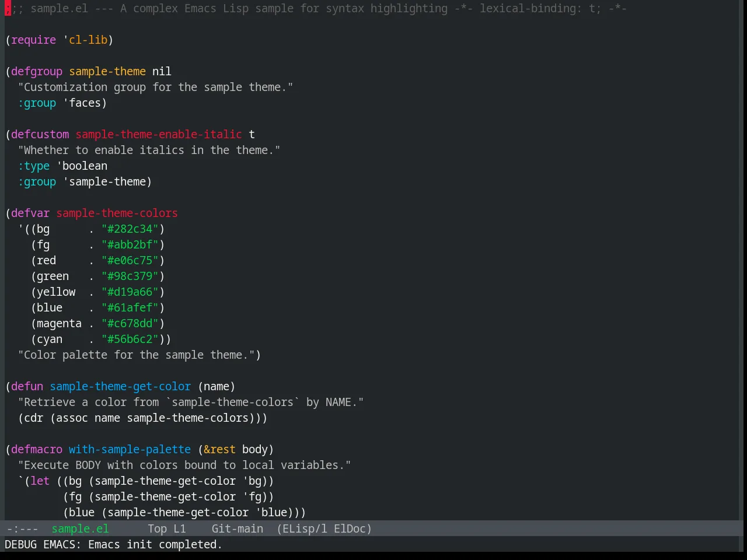Viewport: 747px width, 560px height.
Task: Click the defcustom keyword
Action: 40,134
